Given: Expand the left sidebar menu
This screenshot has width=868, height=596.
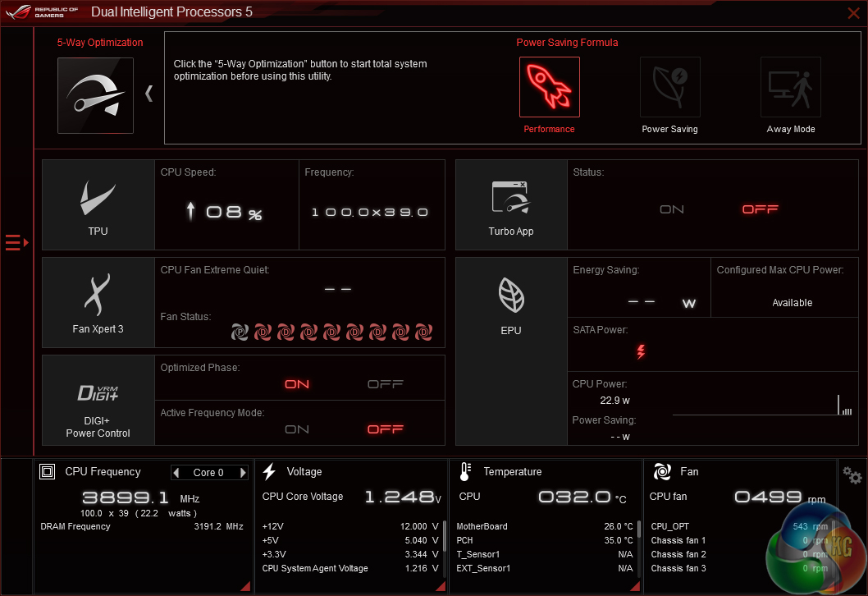Looking at the screenshot, I should pyautogui.click(x=16, y=242).
